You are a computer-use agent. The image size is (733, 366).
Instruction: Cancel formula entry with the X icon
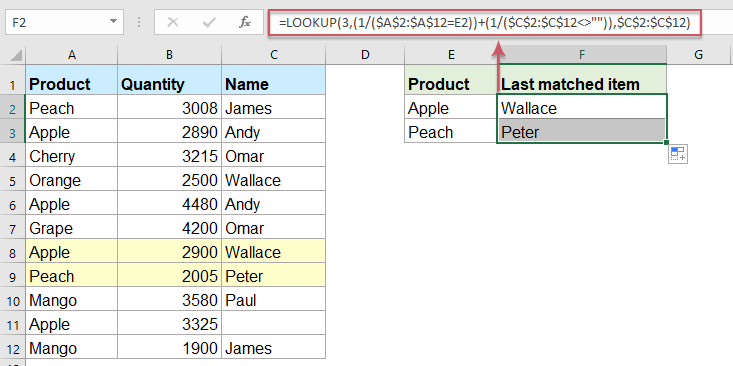(x=173, y=22)
